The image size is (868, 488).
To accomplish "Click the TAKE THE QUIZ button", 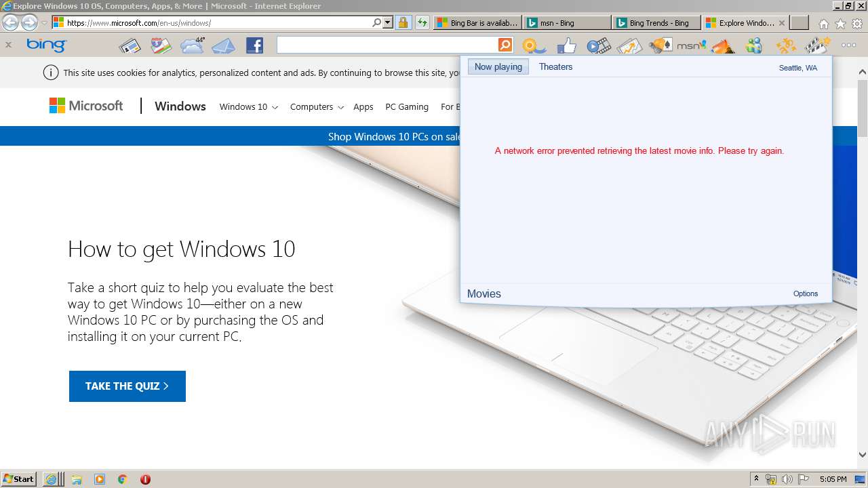I will click(127, 386).
